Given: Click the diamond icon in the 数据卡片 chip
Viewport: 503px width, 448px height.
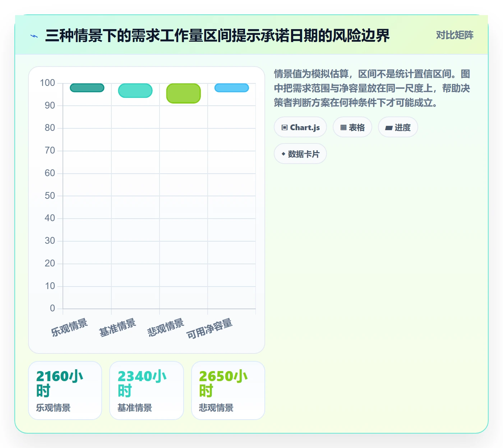Looking at the screenshot, I should click(x=283, y=154).
